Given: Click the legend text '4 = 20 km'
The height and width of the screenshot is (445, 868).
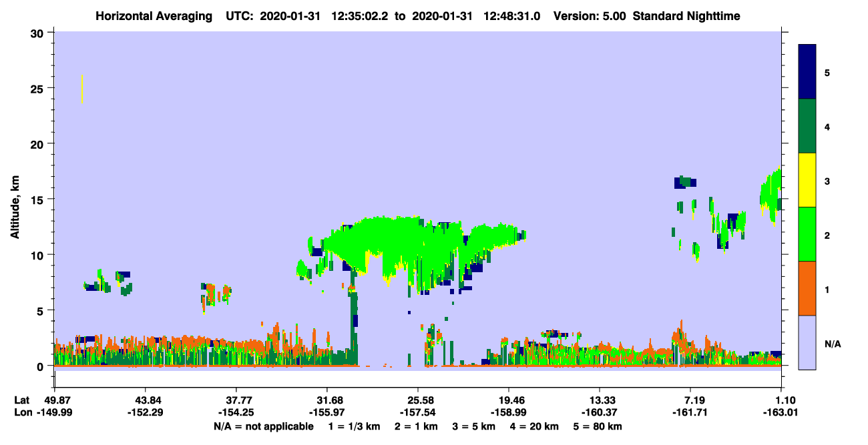Looking at the screenshot, I should tap(534, 426).
